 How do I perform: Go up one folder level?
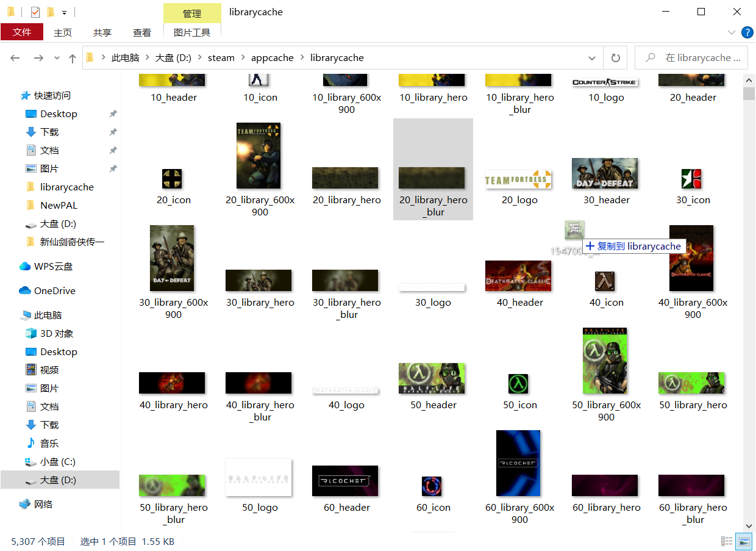[73, 58]
